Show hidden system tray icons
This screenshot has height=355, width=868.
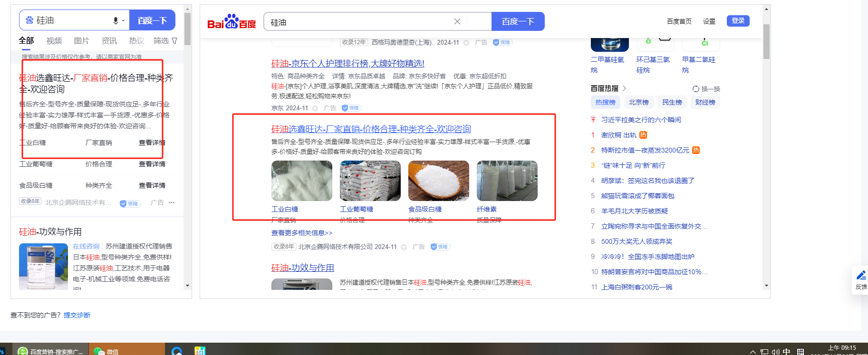[x=752, y=352]
